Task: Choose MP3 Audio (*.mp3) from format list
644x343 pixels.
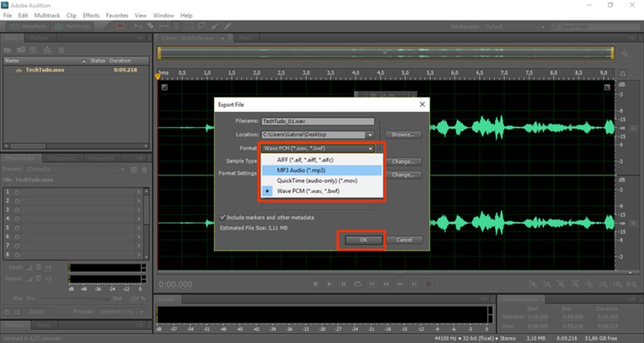Action: [300, 170]
